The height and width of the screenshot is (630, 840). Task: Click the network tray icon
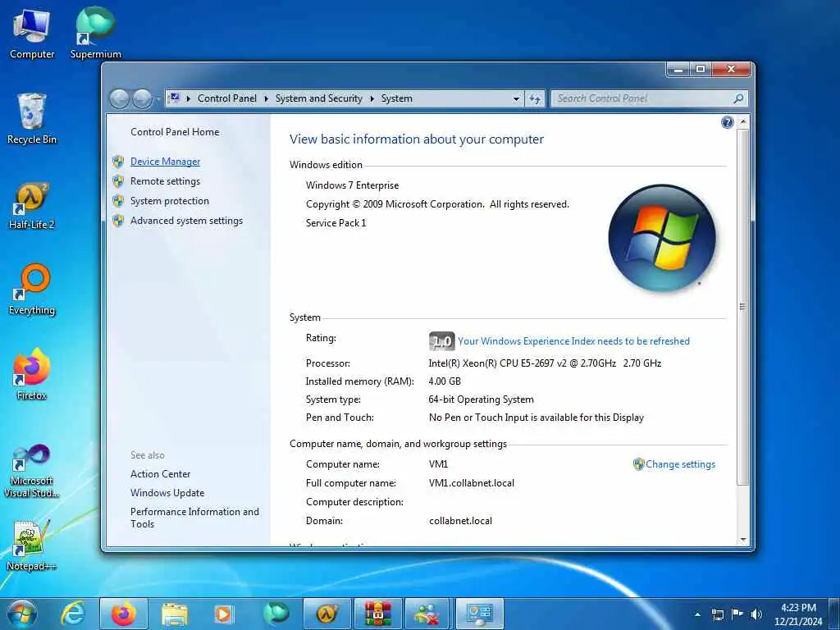point(717,614)
